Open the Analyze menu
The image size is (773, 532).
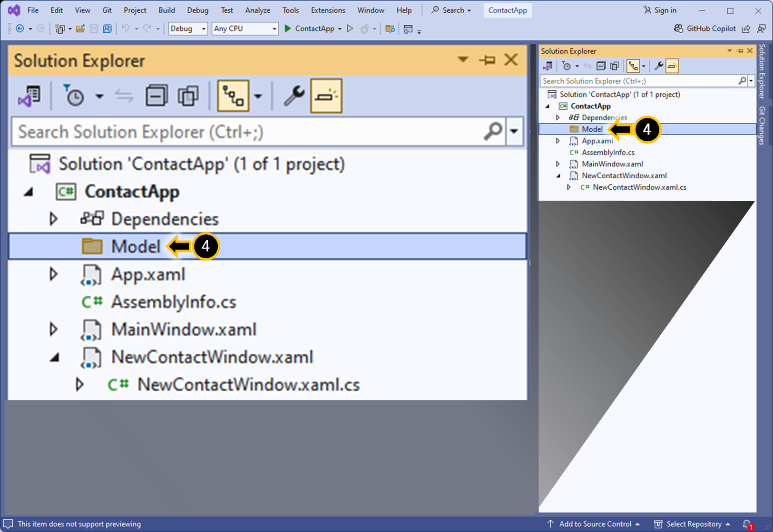[257, 10]
